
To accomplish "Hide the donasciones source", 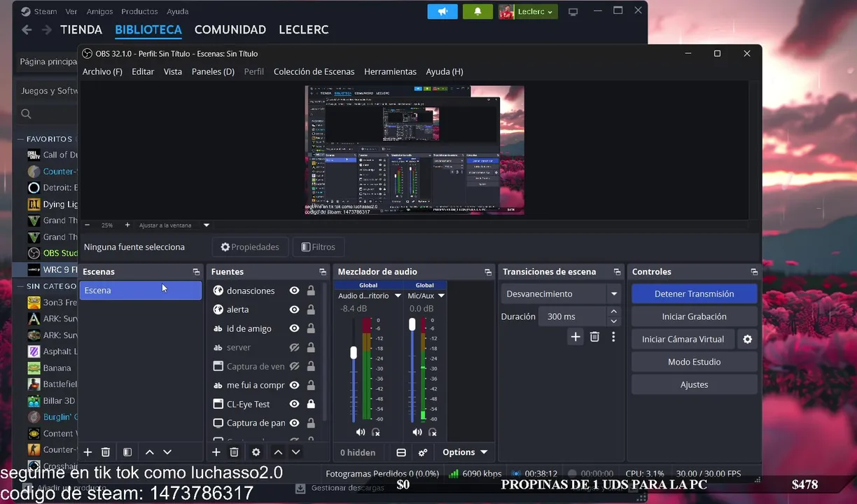I will pyautogui.click(x=295, y=290).
